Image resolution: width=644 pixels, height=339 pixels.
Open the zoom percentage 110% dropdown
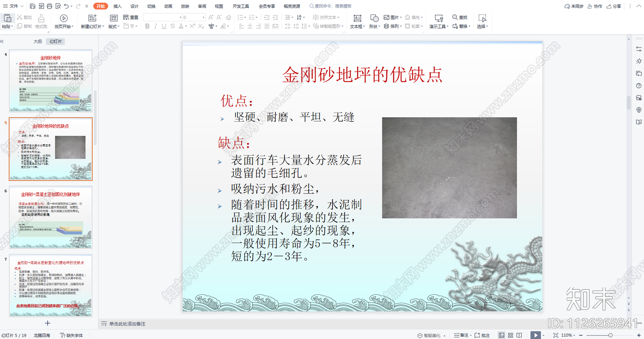(568, 335)
